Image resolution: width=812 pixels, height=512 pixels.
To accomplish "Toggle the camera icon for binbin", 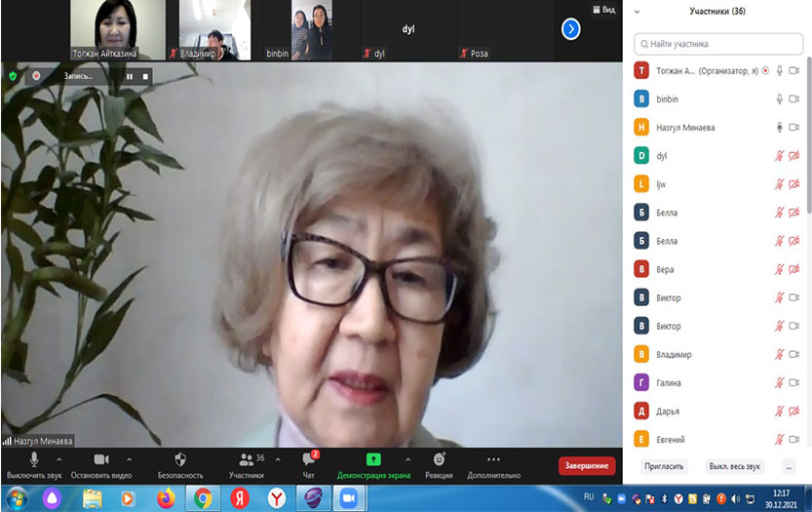I will [x=793, y=98].
